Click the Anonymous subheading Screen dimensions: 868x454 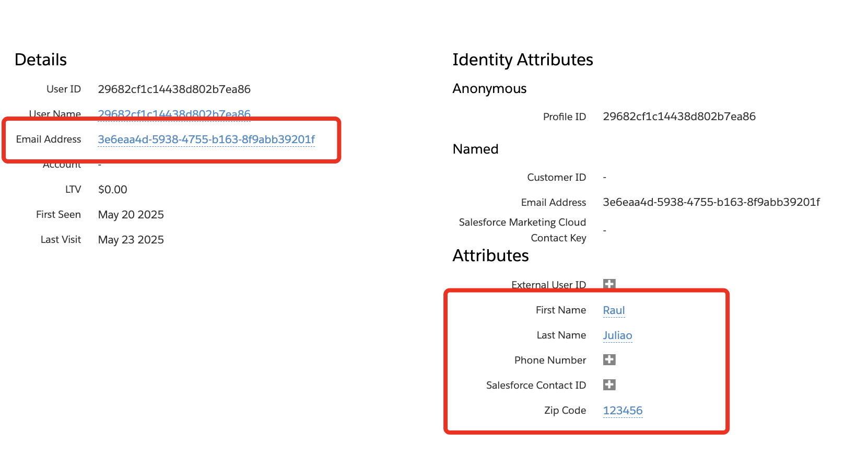(x=489, y=89)
